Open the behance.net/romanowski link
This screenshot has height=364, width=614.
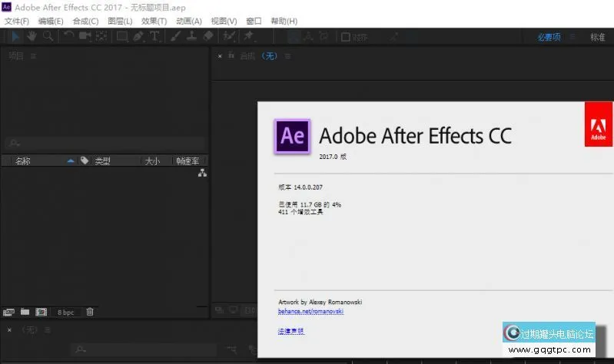310,312
